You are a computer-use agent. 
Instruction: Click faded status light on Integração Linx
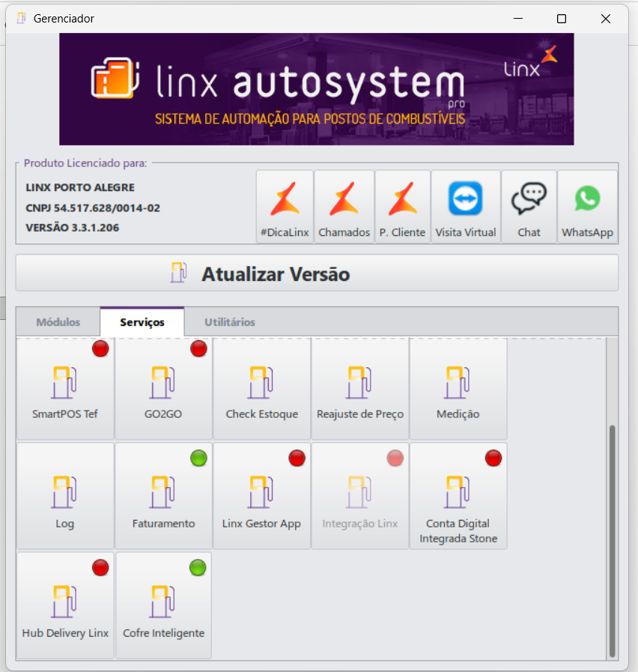[x=395, y=458]
